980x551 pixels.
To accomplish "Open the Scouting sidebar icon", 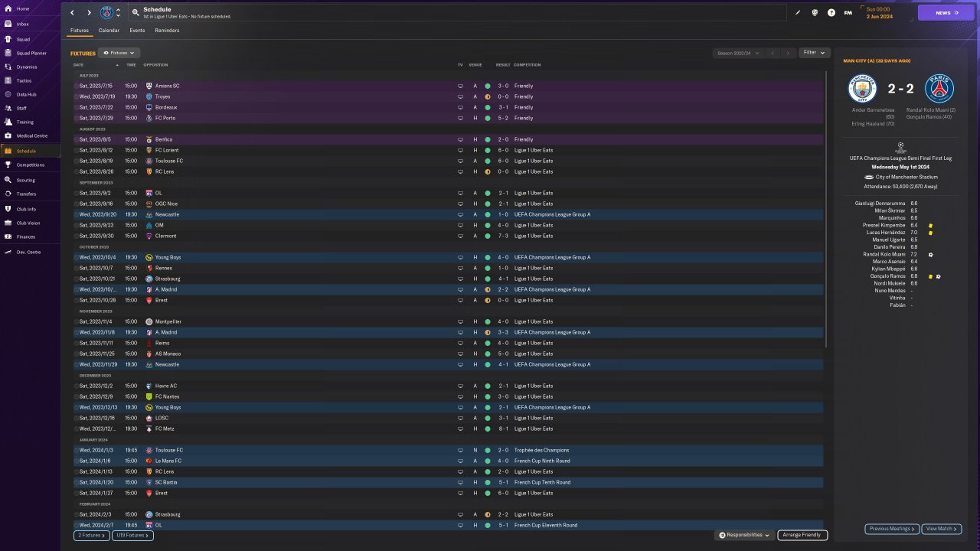I will click(8, 180).
